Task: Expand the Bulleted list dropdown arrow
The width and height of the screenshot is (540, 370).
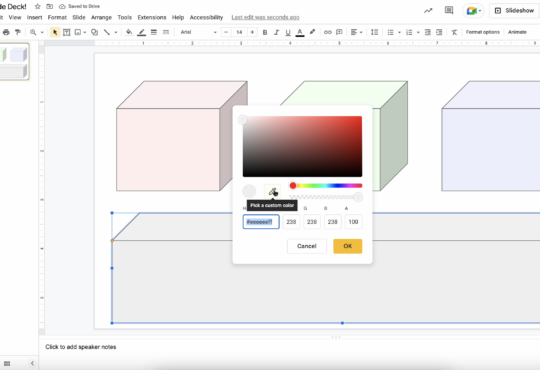Action: click(399, 32)
